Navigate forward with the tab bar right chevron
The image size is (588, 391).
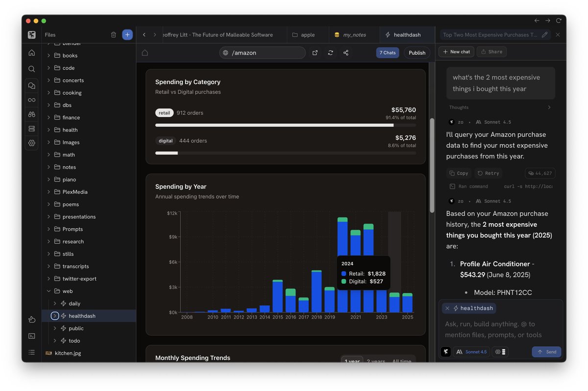[x=155, y=35]
